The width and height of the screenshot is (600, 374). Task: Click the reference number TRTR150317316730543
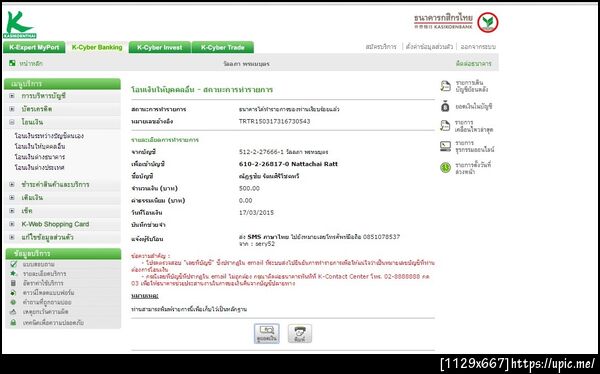pyautogui.click(x=274, y=121)
